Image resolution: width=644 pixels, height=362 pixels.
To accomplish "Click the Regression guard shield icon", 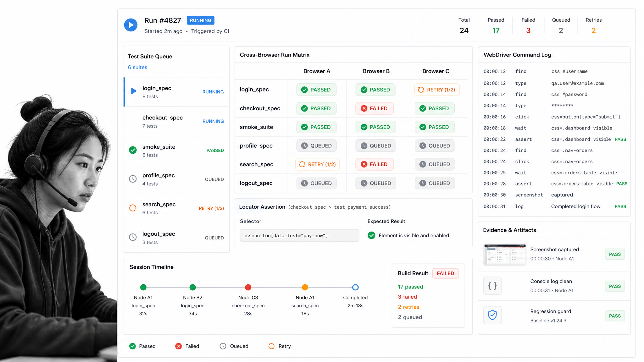I will click(x=492, y=315).
